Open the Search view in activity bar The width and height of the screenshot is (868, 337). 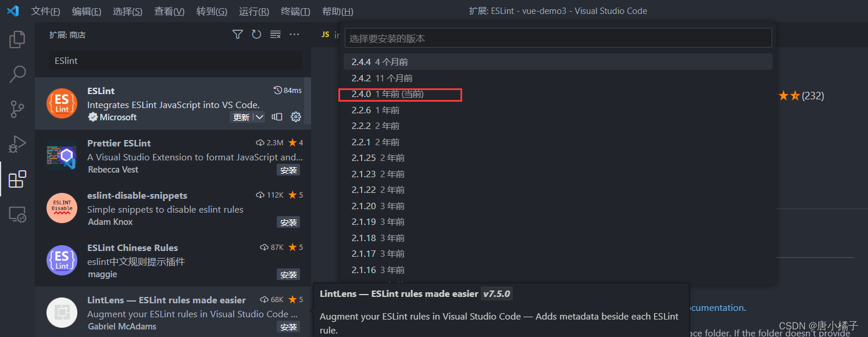pyautogui.click(x=17, y=74)
